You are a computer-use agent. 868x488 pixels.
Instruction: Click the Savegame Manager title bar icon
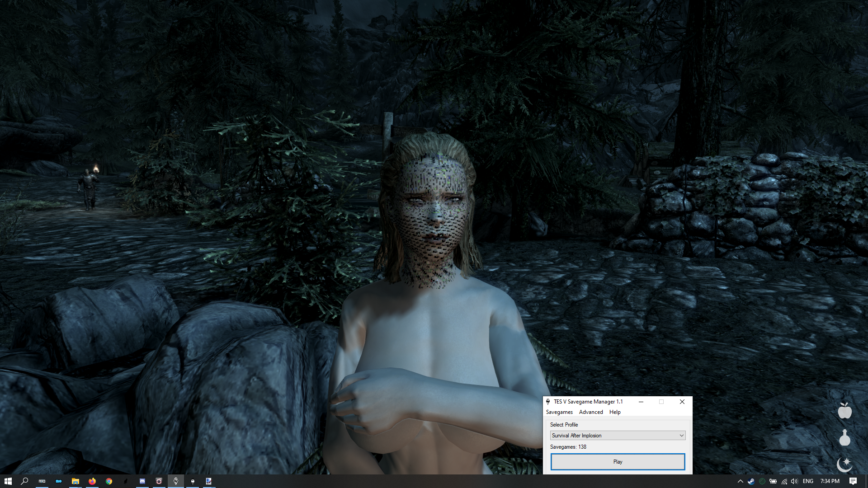click(x=548, y=401)
